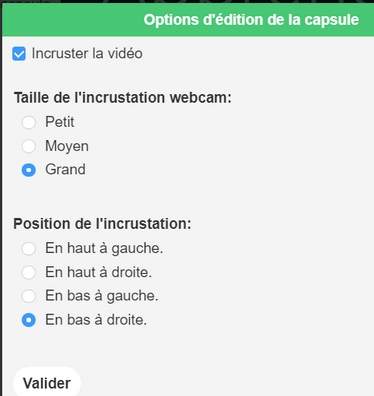Click the 'En haut à gauche.' label text
This screenshot has height=396, width=374.
(104, 248)
